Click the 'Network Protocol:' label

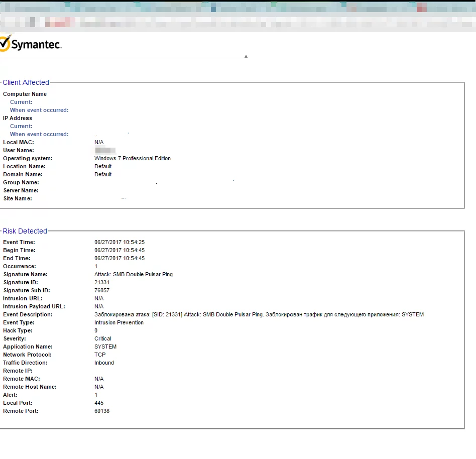(x=27, y=355)
